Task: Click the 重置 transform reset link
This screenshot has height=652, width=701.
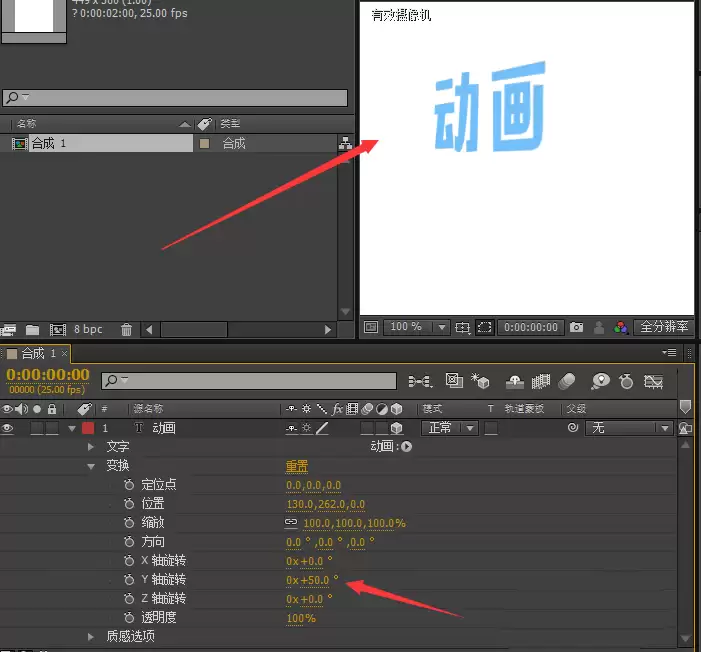Action: click(297, 466)
